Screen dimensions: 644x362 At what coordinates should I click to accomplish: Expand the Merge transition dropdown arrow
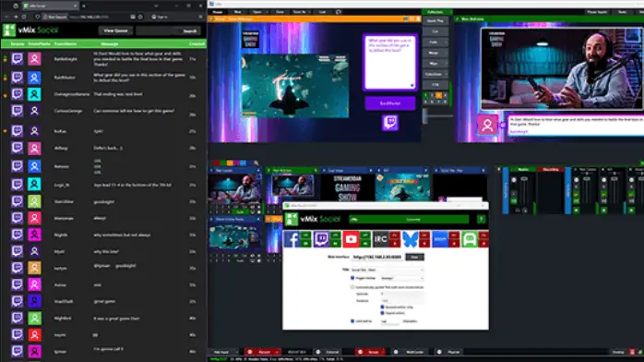coord(446,53)
